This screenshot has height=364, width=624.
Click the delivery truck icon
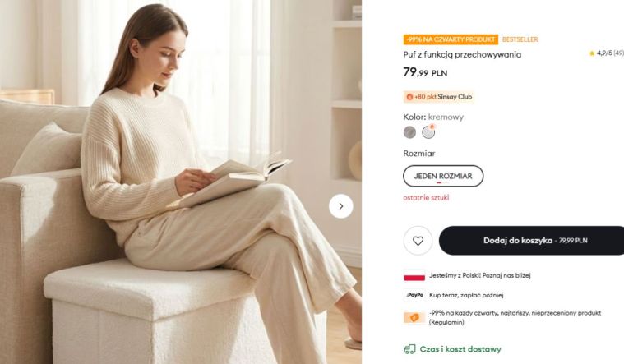409,349
